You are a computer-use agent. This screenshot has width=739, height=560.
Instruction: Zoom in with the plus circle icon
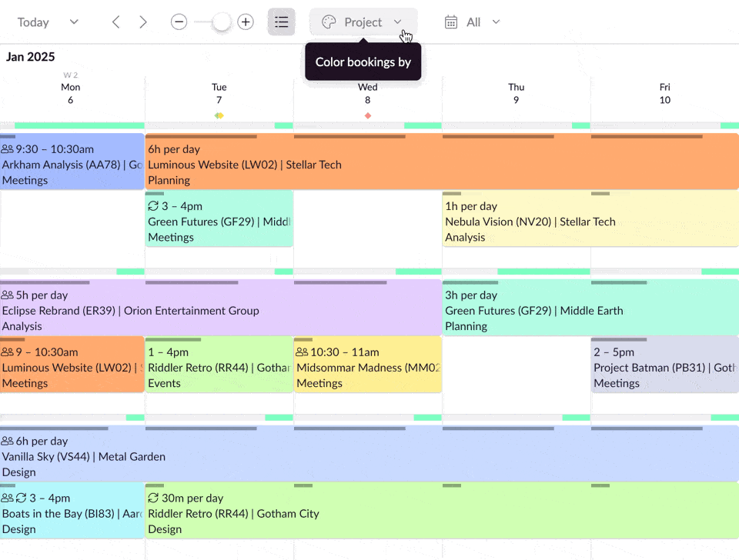pos(246,22)
